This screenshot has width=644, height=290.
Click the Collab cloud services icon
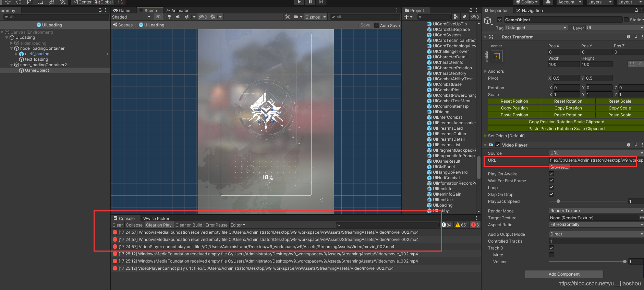coord(548,2)
